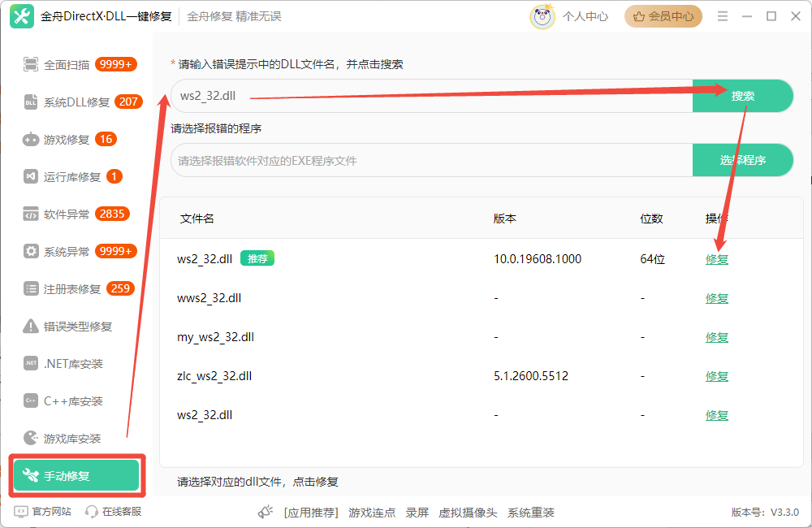This screenshot has height=528, width=812.
Task: Select version 5.1.2600.5512 cell
Action: click(x=531, y=375)
